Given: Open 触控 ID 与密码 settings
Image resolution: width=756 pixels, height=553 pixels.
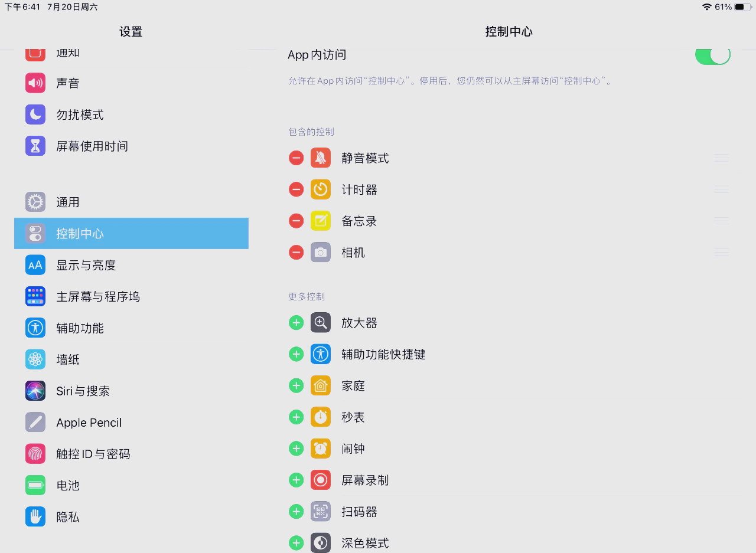Looking at the screenshot, I should click(x=93, y=454).
